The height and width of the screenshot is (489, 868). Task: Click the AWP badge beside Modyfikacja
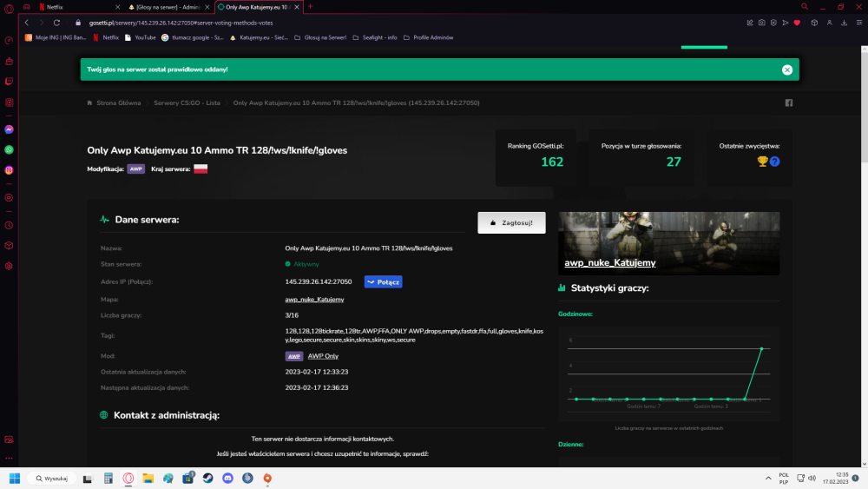click(135, 169)
